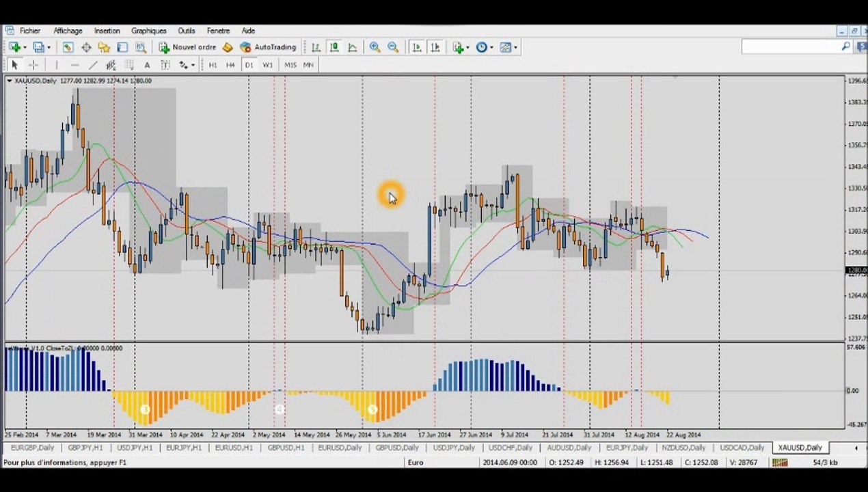Switch chart to candlesticks style

[x=334, y=47]
